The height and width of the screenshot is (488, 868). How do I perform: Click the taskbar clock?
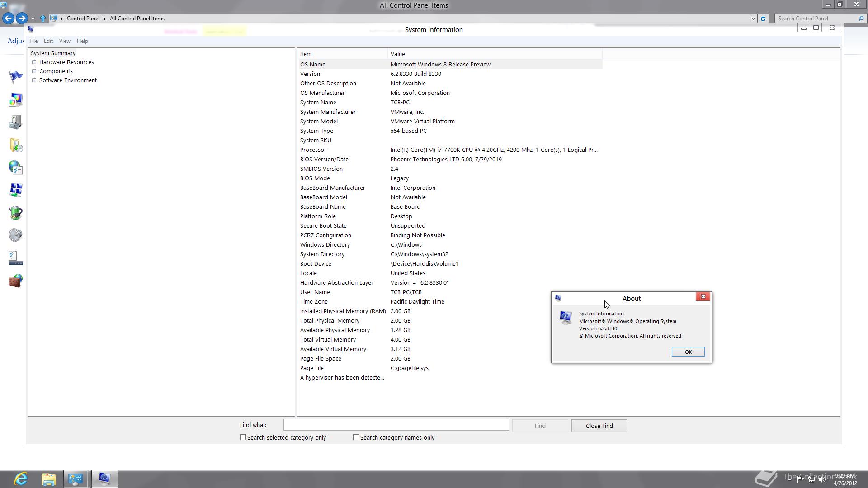(845, 479)
